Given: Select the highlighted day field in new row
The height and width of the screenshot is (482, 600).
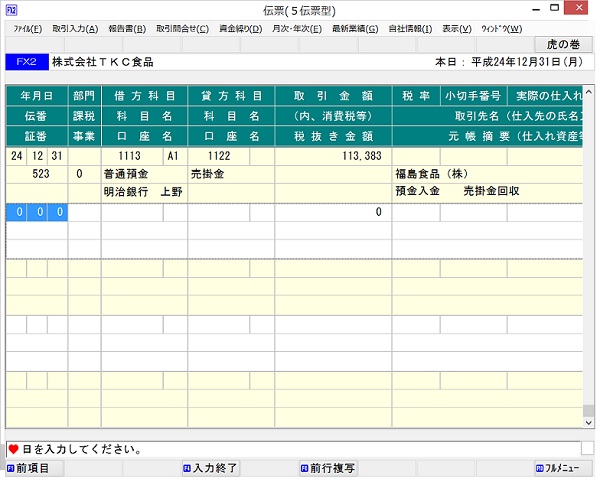Looking at the screenshot, I should (x=58, y=212).
